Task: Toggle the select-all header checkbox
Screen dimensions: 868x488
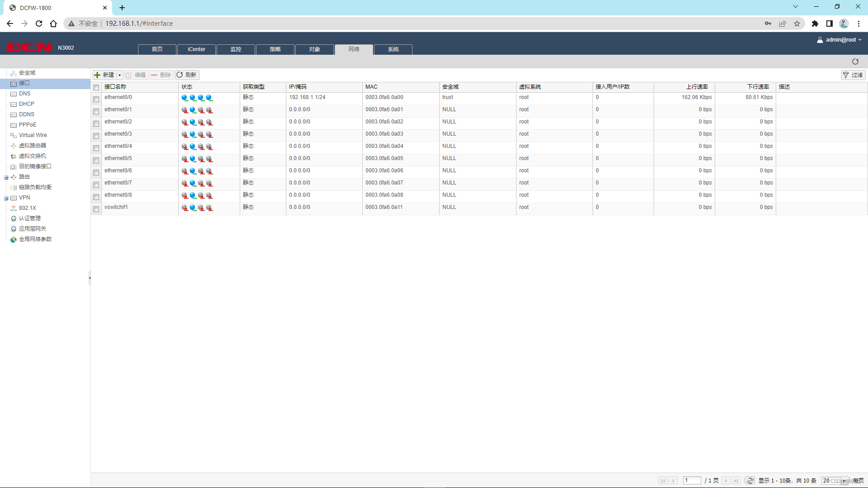Action: 96,87
